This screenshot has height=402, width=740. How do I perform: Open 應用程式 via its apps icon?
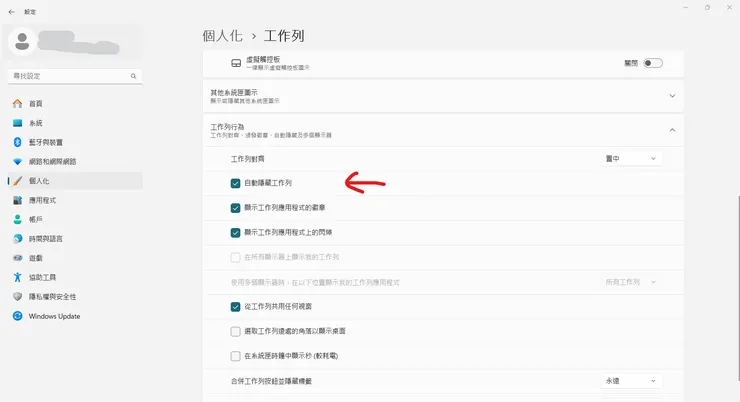(x=17, y=200)
